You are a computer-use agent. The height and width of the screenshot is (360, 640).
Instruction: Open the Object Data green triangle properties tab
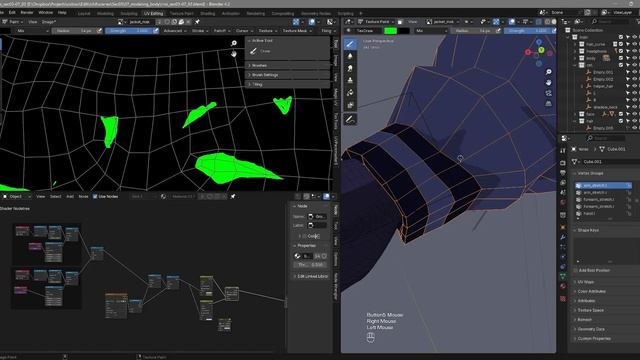(563, 276)
